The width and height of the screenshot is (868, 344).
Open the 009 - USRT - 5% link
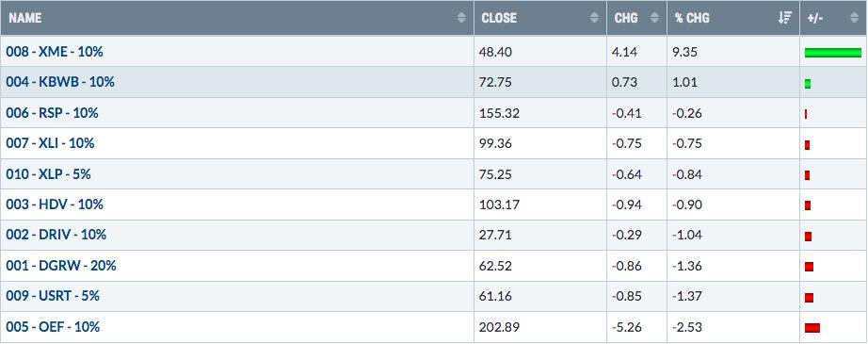point(53,296)
